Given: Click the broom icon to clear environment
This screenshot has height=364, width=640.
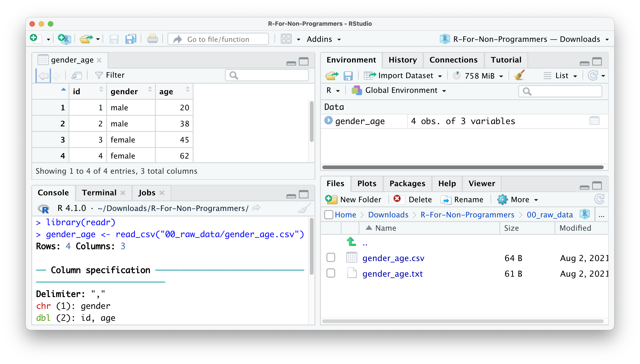Looking at the screenshot, I should click(x=519, y=75).
